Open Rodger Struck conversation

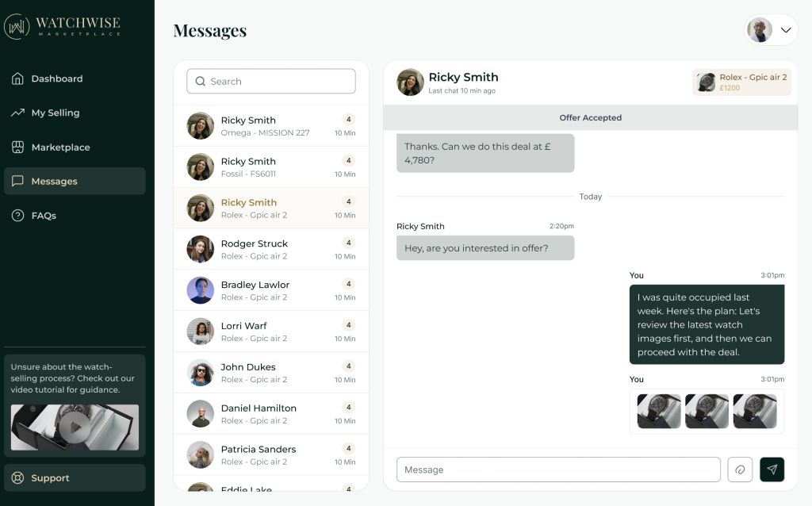click(x=271, y=249)
